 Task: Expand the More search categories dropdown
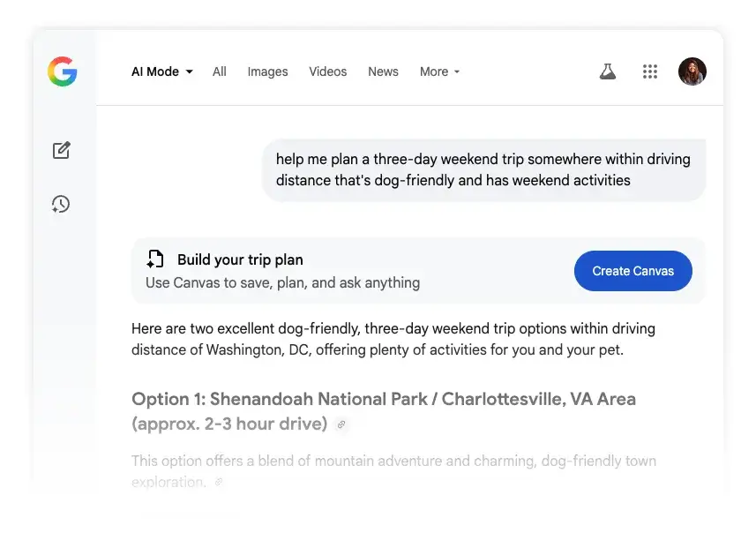[438, 71]
